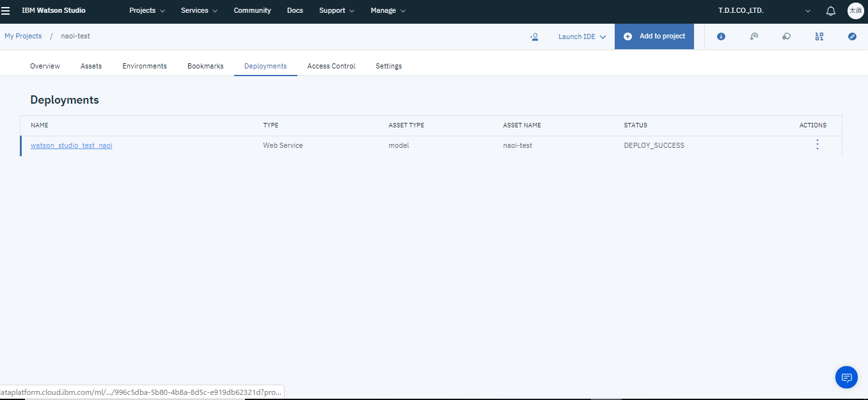Switch to the Assets tab

click(x=91, y=66)
